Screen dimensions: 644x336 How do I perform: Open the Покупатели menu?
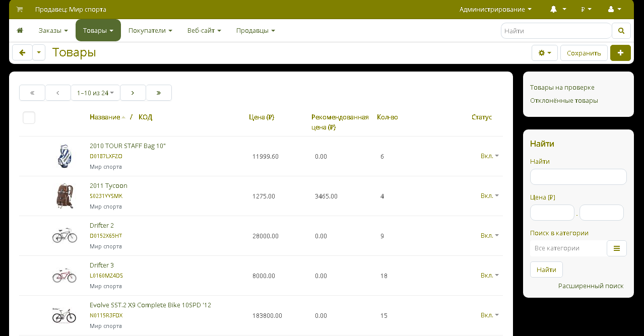[150, 30]
